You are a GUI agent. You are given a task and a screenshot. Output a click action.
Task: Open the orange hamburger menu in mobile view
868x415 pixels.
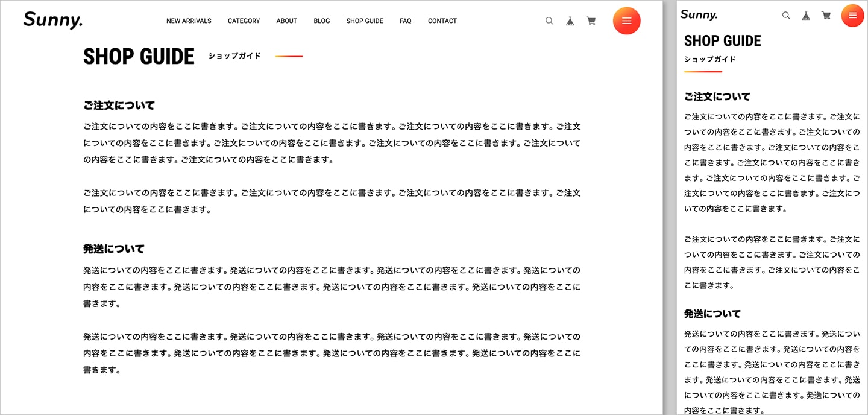coord(852,16)
